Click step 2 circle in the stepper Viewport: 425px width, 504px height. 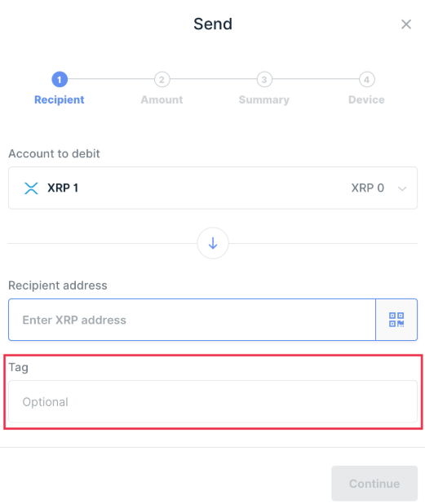coord(162,79)
